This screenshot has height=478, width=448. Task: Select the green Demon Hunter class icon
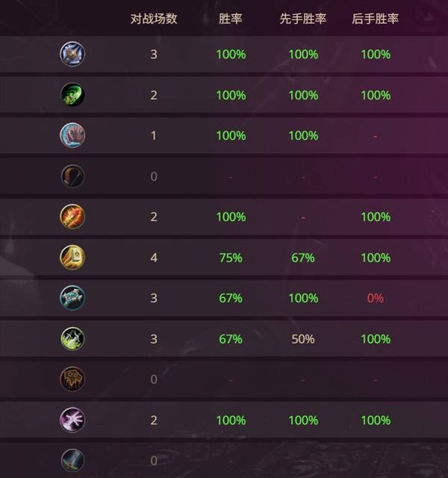point(72,95)
